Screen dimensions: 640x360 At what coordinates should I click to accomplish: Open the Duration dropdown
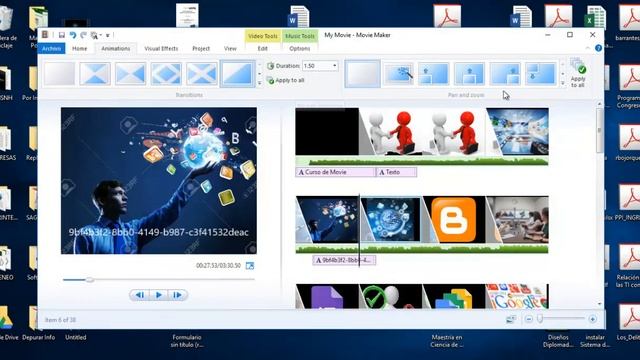point(334,66)
